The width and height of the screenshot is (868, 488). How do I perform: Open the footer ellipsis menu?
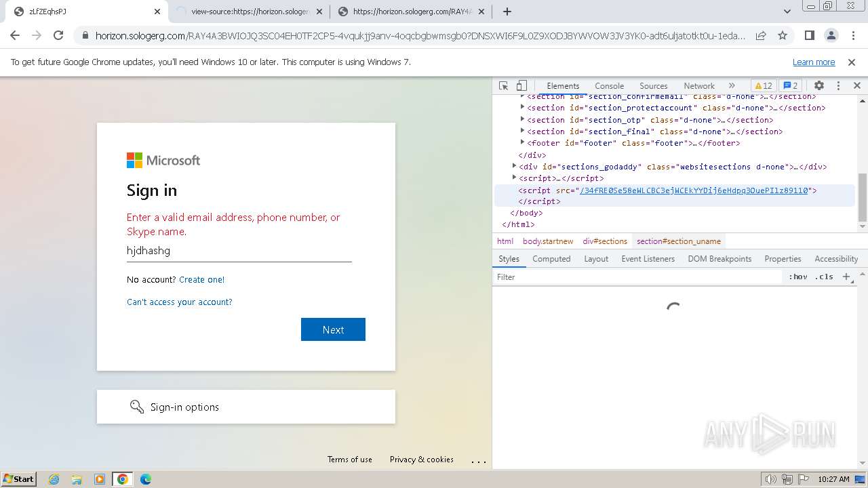479,461
